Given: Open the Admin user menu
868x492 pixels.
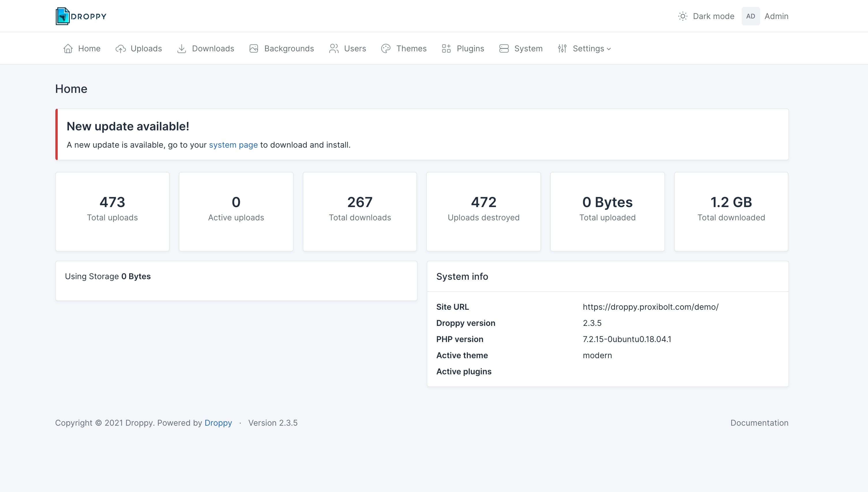Looking at the screenshot, I should point(776,16).
